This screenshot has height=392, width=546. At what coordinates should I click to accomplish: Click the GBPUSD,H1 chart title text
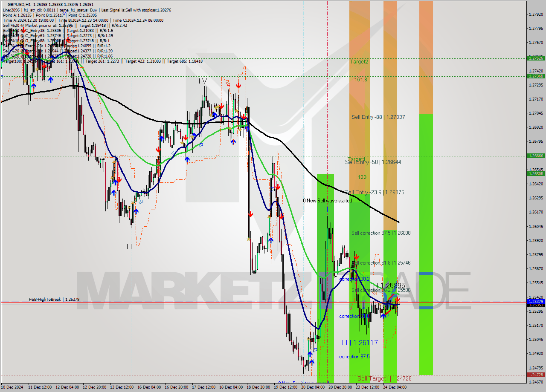(19, 4)
